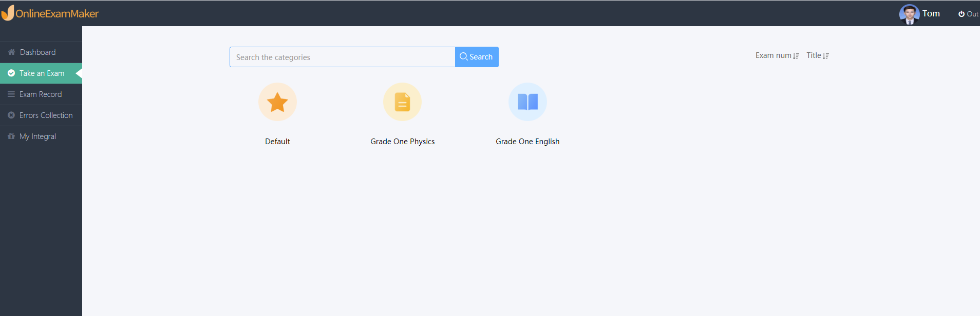Click the Grade One Physics label
The height and width of the screenshot is (316, 980).
click(403, 142)
